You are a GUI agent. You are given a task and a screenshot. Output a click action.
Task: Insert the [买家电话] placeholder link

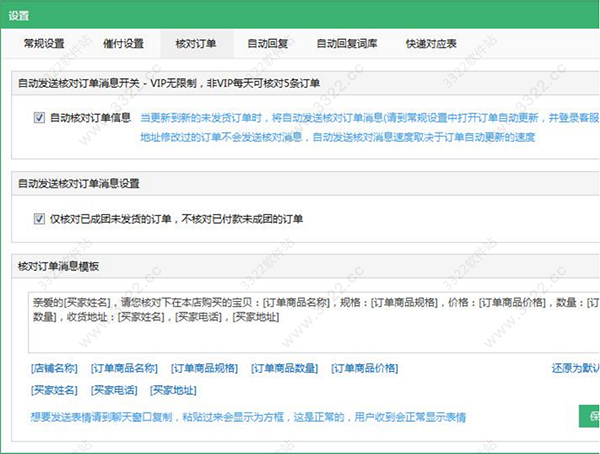point(114,390)
